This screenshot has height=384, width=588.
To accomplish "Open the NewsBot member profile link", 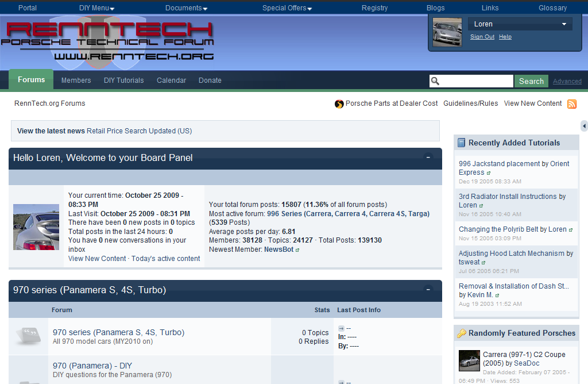I will coord(278,249).
